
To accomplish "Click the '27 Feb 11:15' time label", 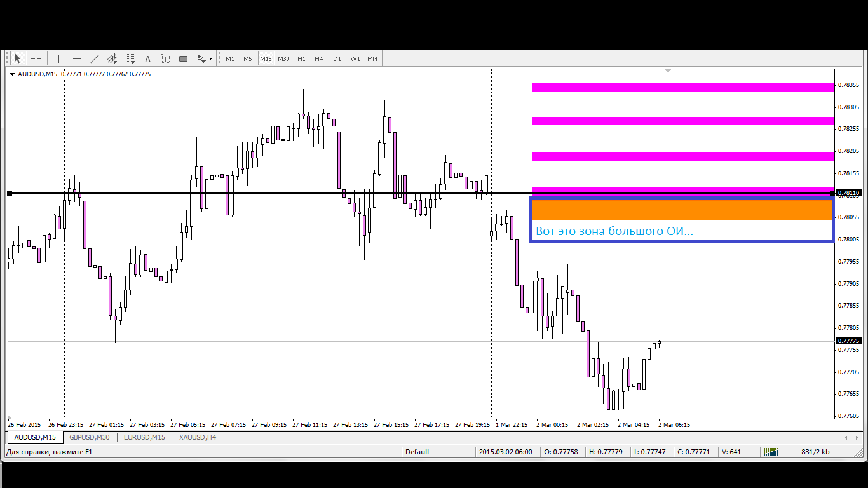I will [x=311, y=424].
